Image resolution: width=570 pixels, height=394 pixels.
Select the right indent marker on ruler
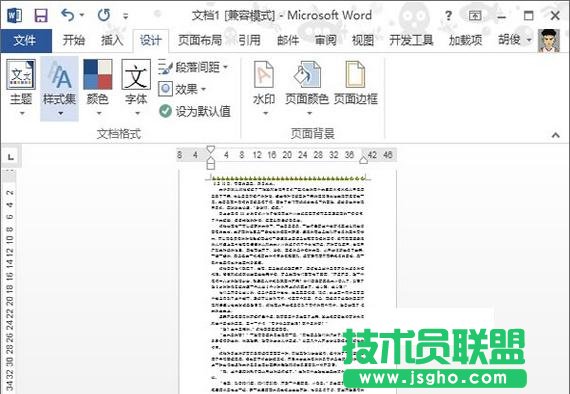[x=363, y=160]
